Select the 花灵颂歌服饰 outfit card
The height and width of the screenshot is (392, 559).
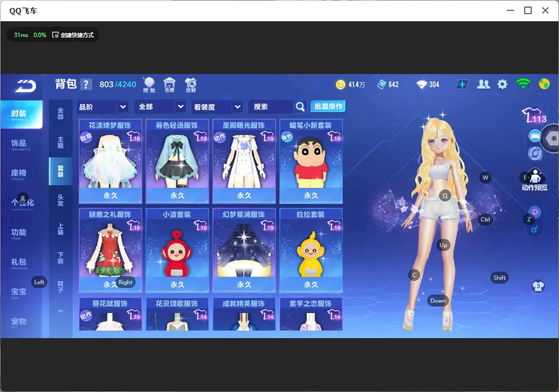[x=177, y=314]
